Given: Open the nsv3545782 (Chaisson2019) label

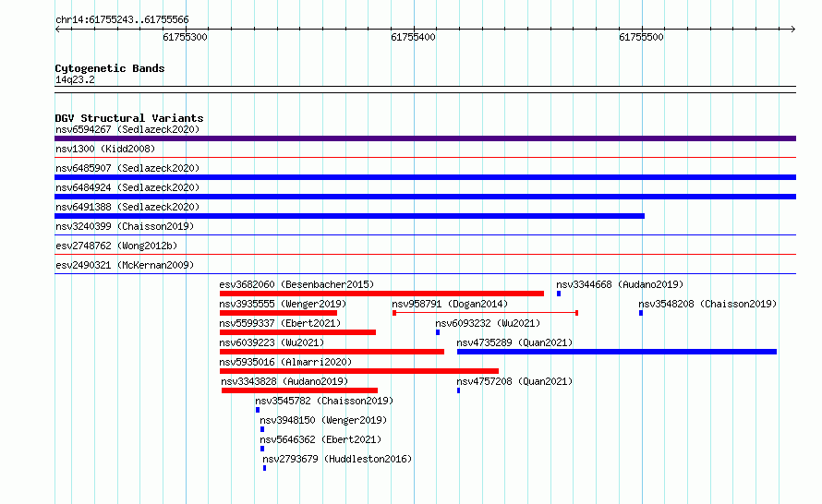Looking at the screenshot, I should pos(324,401).
